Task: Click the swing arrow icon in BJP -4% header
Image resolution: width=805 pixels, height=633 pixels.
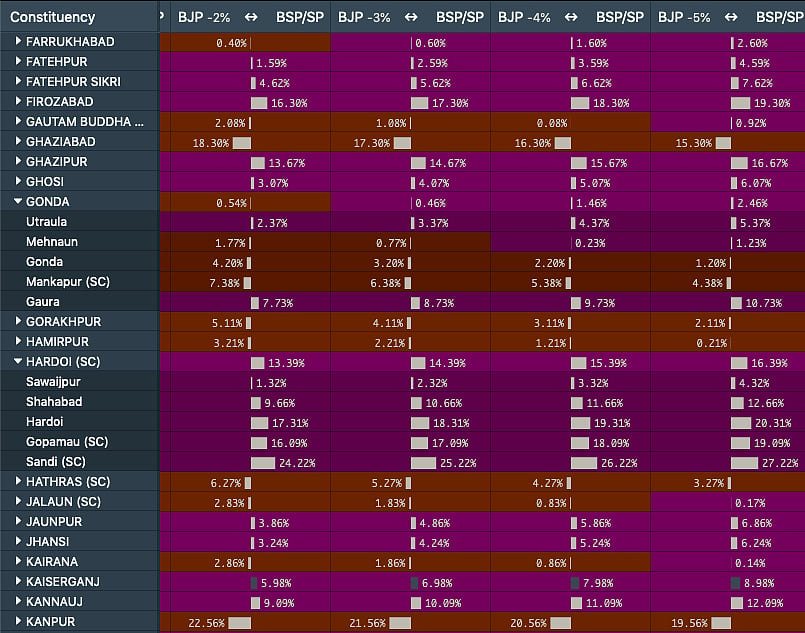Action: (x=571, y=17)
